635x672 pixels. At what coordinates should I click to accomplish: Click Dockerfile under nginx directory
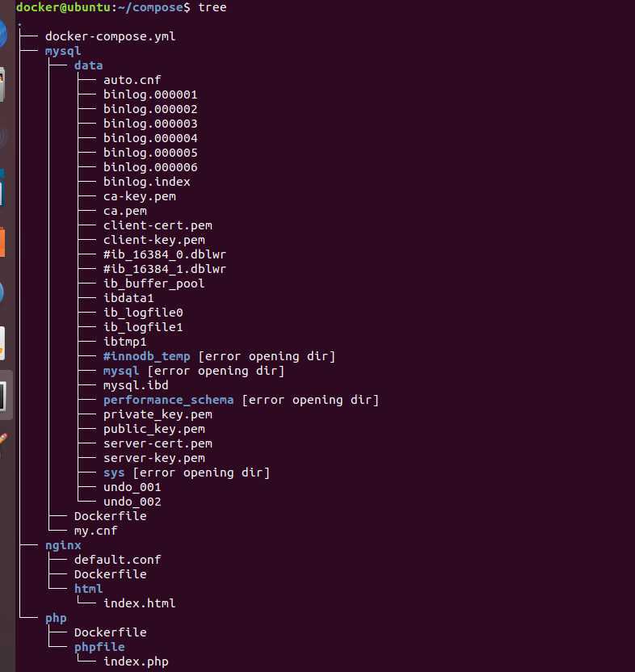(x=110, y=575)
